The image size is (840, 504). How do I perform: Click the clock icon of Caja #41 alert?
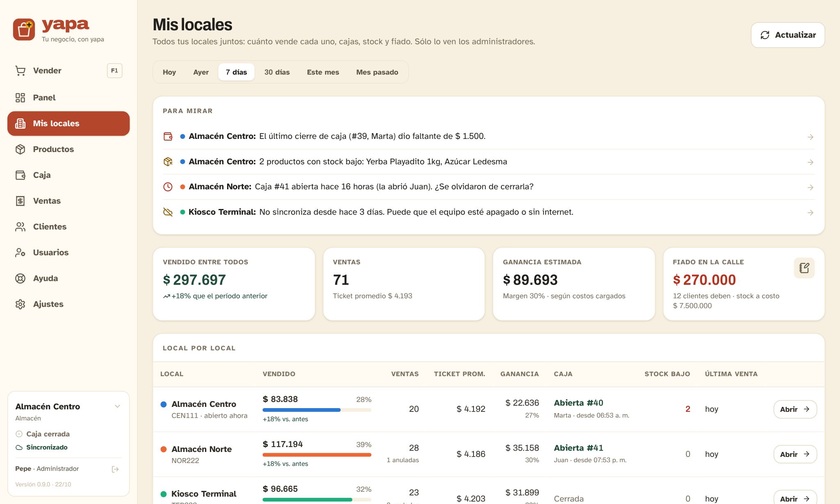(x=168, y=187)
